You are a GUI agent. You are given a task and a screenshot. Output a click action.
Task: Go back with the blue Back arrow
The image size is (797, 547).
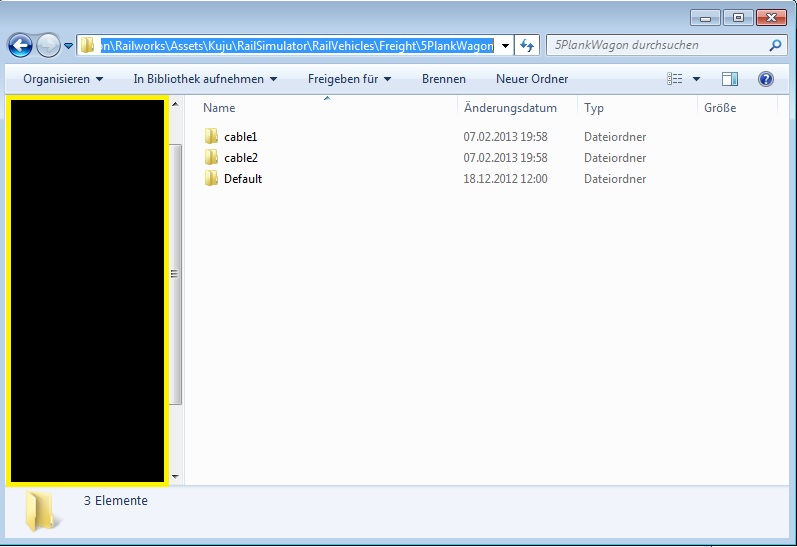(x=20, y=46)
